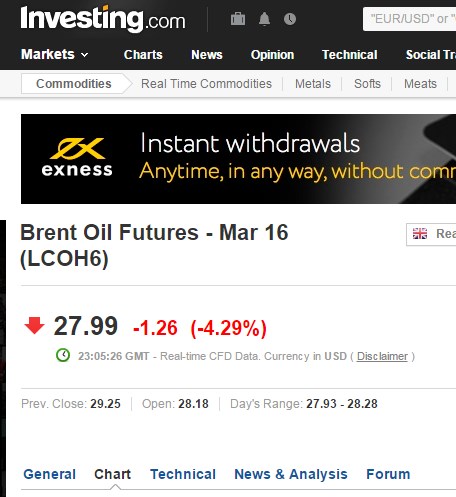Open alerts bell icon
The image size is (456, 497).
[x=264, y=19]
